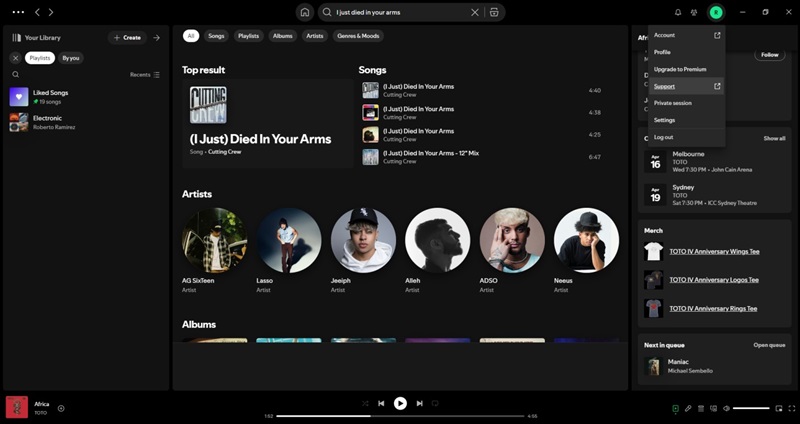This screenshot has width=800, height=424.
Task: Skip to previous track
Action: coord(381,403)
